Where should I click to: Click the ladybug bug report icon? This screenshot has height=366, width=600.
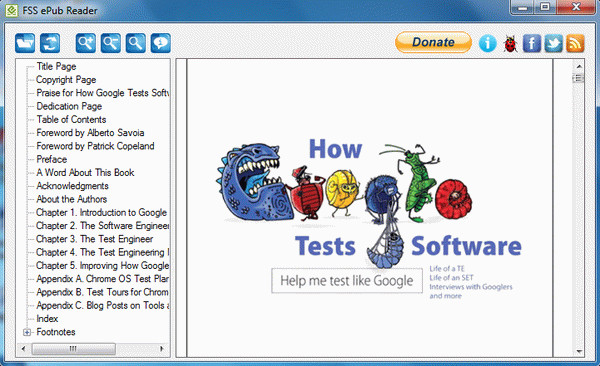click(x=510, y=43)
